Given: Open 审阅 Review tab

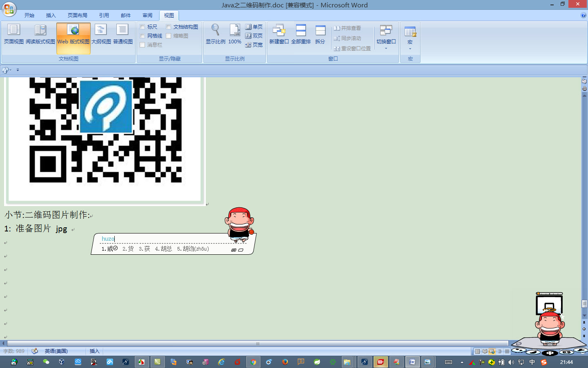Looking at the screenshot, I should [147, 15].
